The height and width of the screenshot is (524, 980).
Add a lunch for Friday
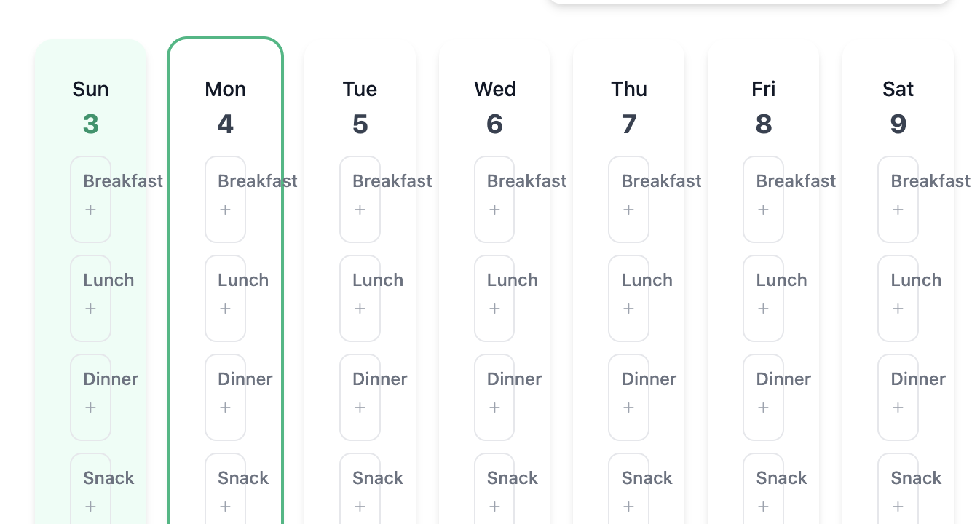click(763, 309)
